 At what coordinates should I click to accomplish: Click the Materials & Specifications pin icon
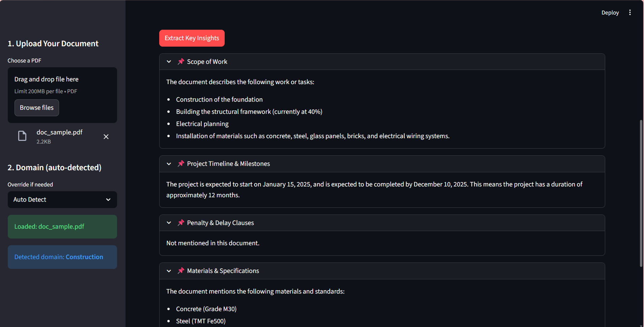click(x=181, y=271)
